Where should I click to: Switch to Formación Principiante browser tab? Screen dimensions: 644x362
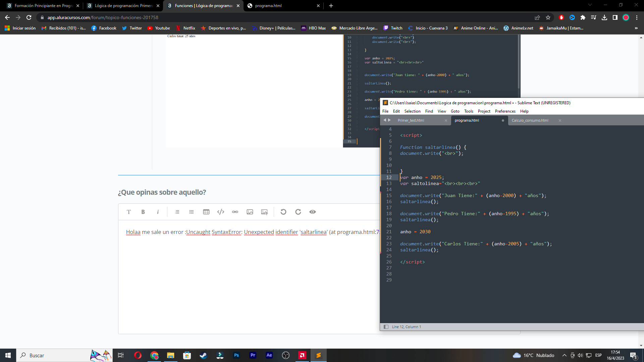pyautogui.click(x=43, y=6)
